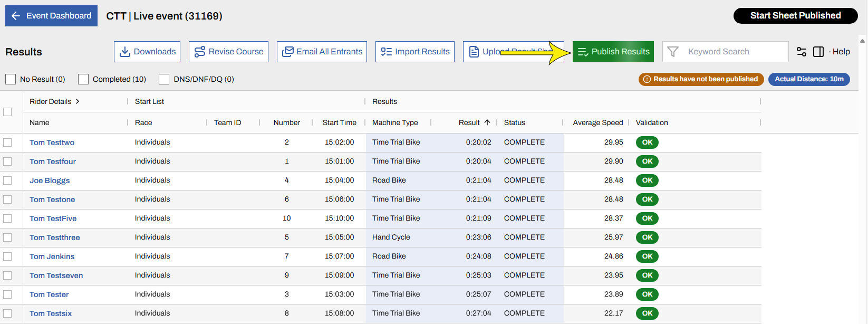Viewport: 868px width, 324px height.
Task: Open Revise Course
Action: click(x=228, y=52)
